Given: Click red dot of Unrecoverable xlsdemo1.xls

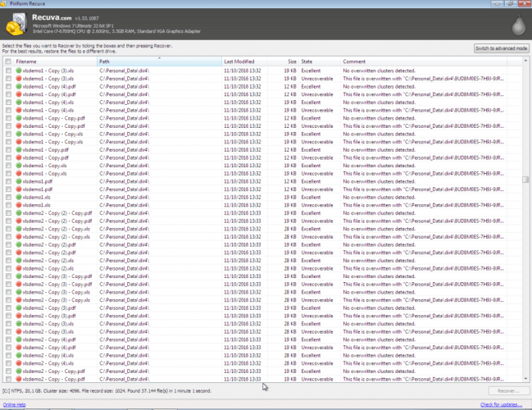Looking at the screenshot, I should point(19,205).
